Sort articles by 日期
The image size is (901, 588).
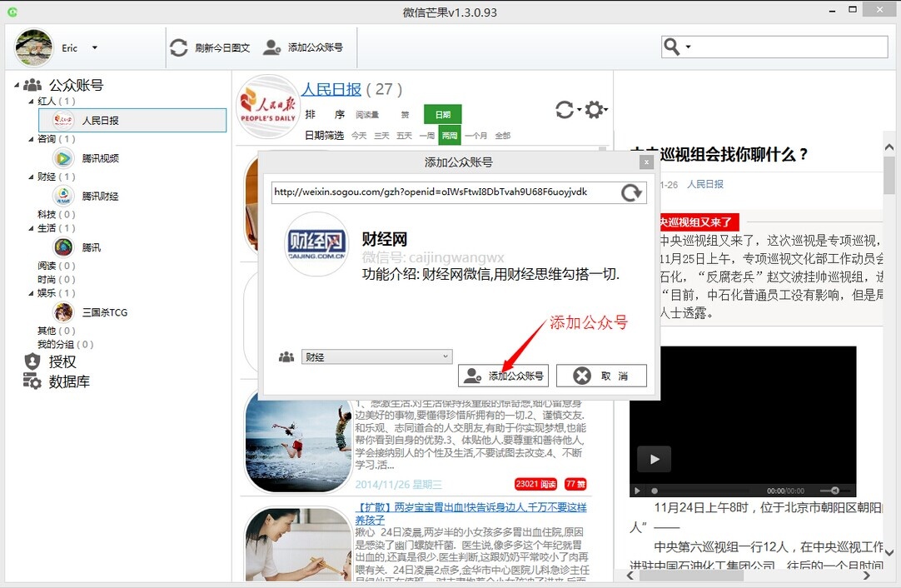442,114
